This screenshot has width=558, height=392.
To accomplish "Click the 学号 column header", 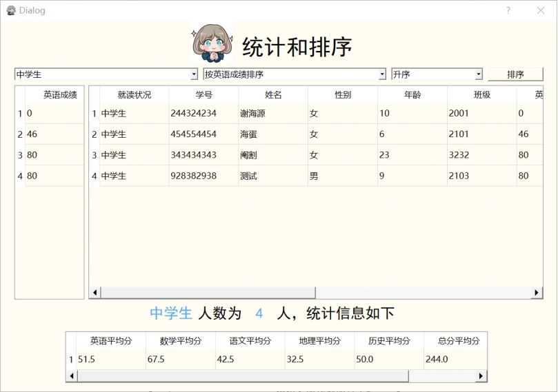I will tap(203, 94).
